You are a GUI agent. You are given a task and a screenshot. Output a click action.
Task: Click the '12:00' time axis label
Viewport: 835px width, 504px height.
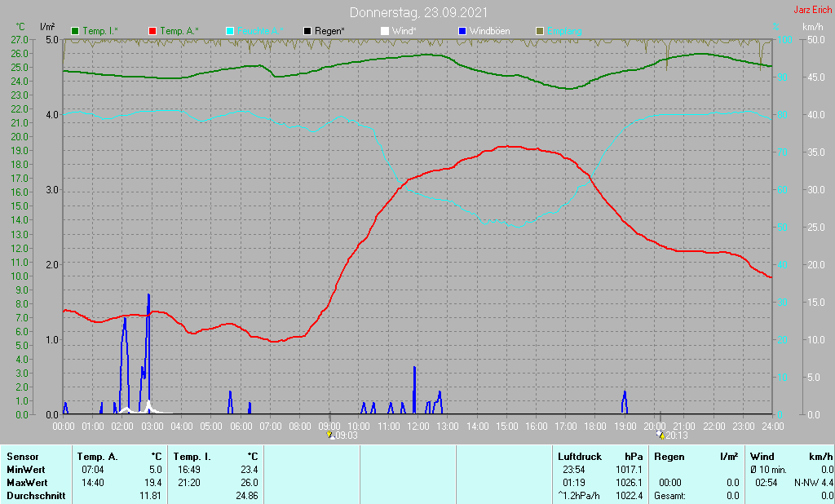(418, 427)
